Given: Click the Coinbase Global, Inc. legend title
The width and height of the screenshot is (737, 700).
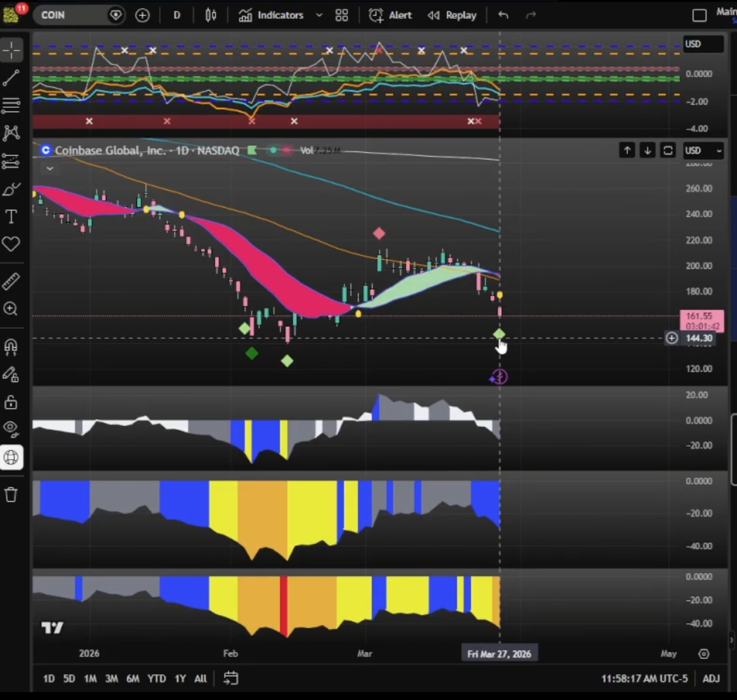Looking at the screenshot, I should 147,150.
